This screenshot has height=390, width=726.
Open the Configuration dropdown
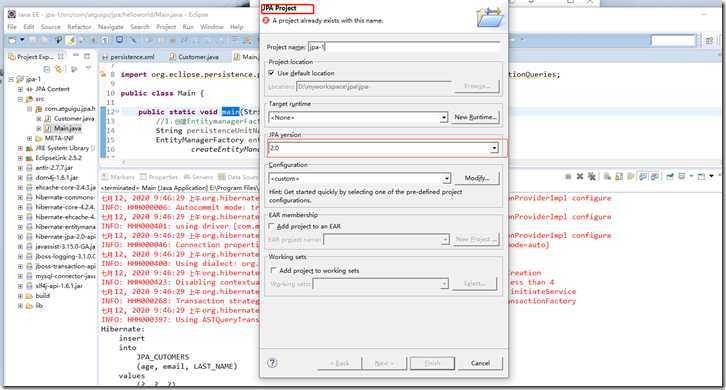(446, 178)
